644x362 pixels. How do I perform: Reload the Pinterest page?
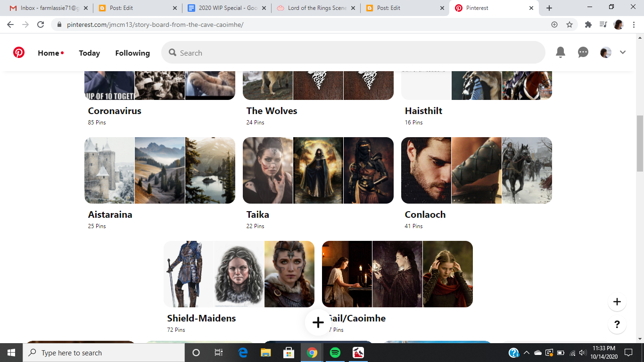41,25
